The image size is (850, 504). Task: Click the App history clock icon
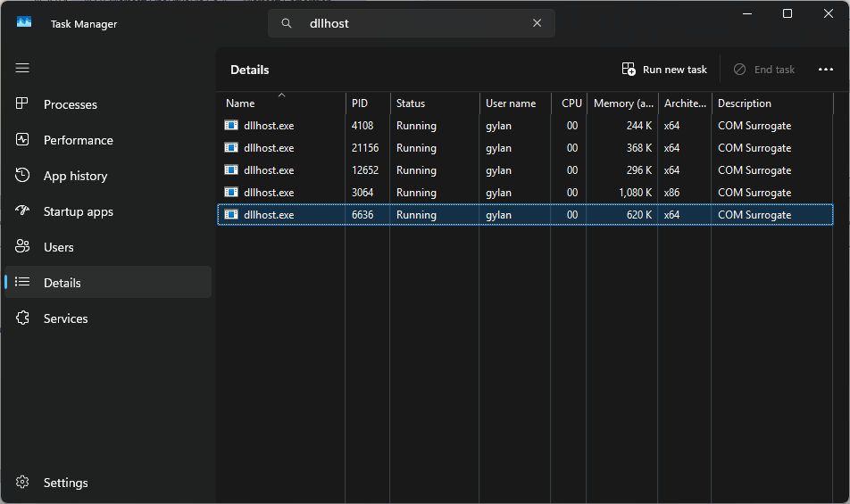click(x=23, y=176)
